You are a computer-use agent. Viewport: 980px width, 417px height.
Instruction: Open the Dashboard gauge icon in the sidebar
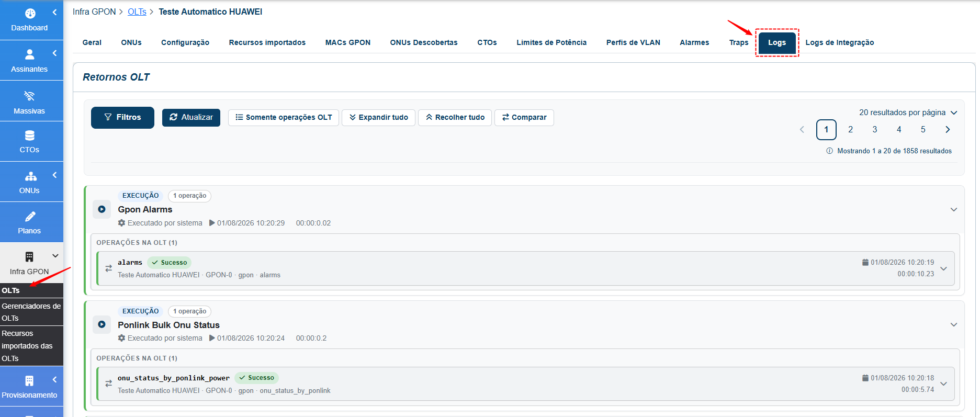pos(30,14)
